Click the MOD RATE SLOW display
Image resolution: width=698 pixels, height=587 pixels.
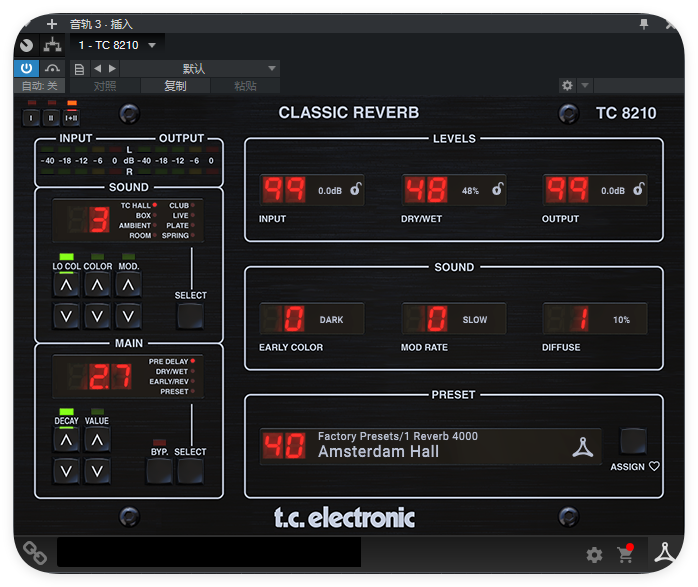click(454, 319)
